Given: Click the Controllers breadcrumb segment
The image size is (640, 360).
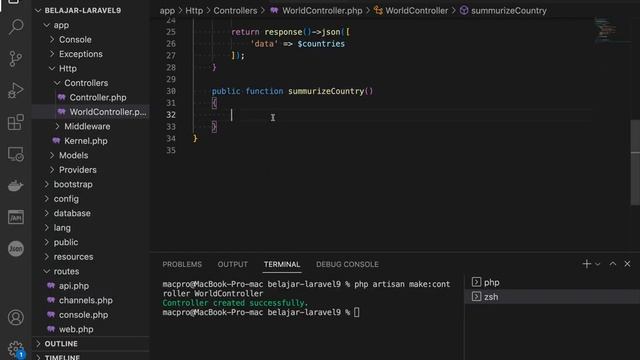Looking at the screenshot, I should point(235,11).
